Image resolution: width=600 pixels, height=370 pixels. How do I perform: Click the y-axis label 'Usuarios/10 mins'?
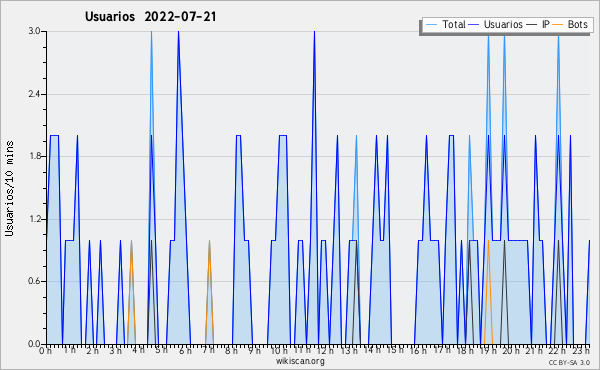pyautogui.click(x=9, y=189)
